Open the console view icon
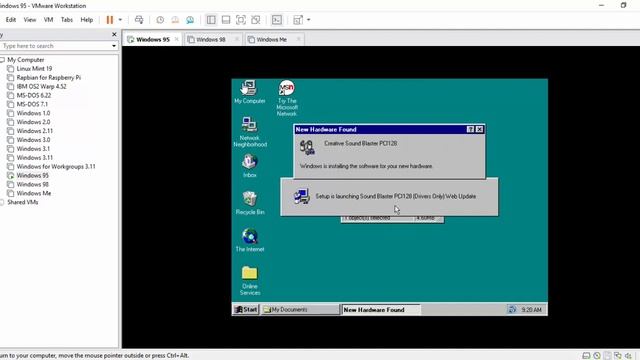Viewport: 640px width, 360px height. coord(277,20)
